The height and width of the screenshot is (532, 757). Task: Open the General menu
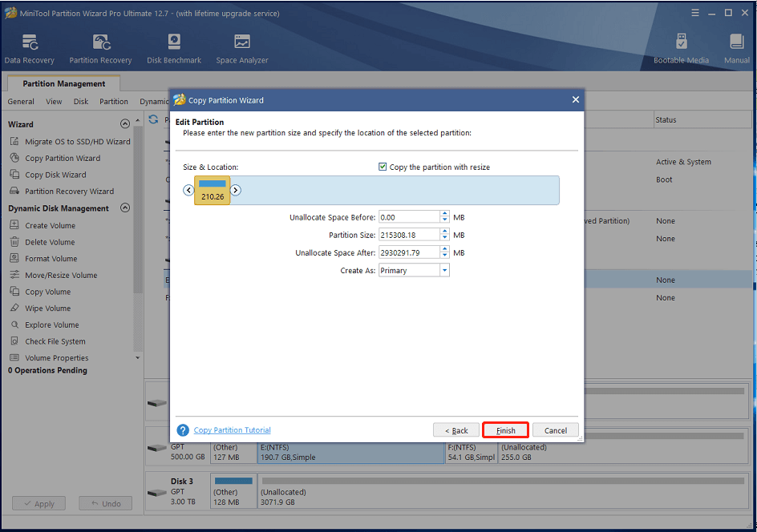coord(21,101)
